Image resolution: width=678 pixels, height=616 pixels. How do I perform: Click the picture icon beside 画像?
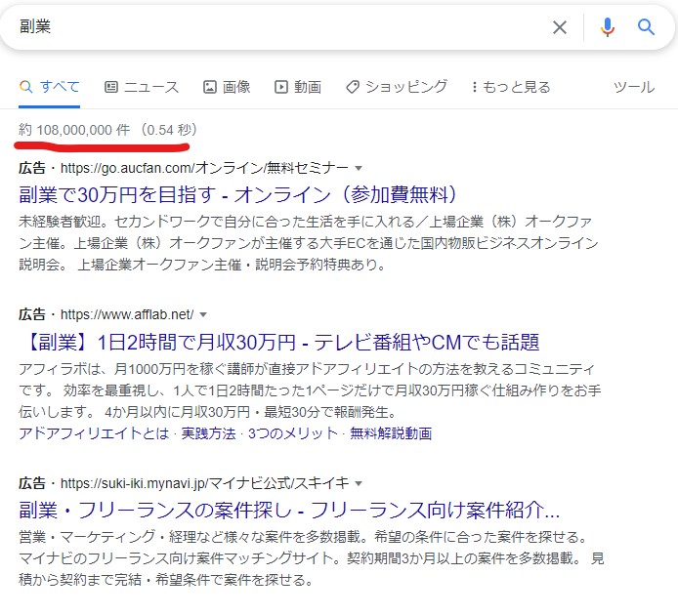click(x=210, y=87)
